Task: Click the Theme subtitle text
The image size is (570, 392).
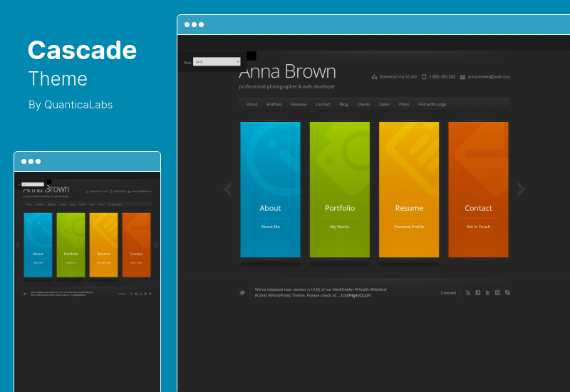Action: 58,78
